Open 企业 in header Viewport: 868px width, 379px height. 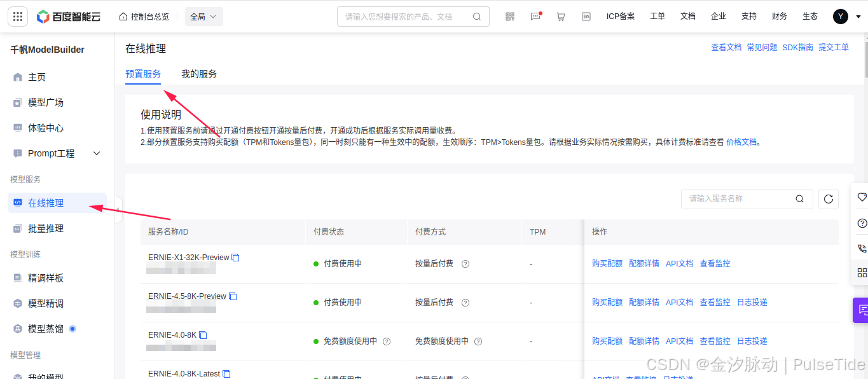(x=719, y=17)
